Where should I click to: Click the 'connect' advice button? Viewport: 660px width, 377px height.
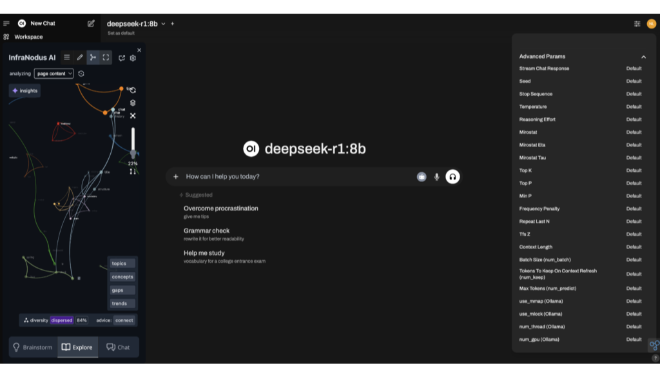click(x=124, y=320)
